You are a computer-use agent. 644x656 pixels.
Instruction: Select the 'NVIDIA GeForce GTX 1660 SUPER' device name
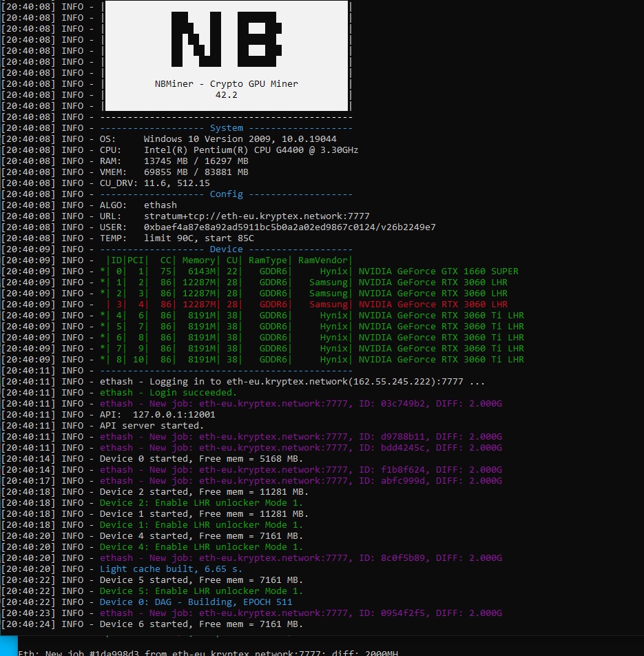pyautogui.click(x=439, y=271)
